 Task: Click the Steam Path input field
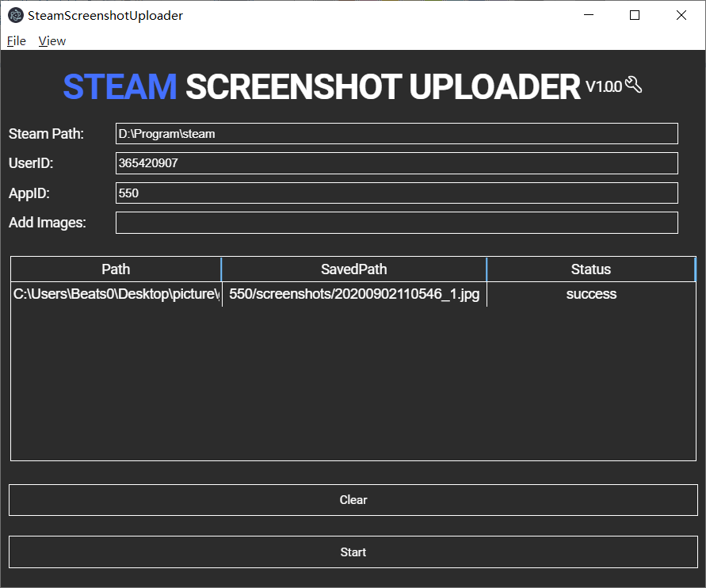coord(397,134)
